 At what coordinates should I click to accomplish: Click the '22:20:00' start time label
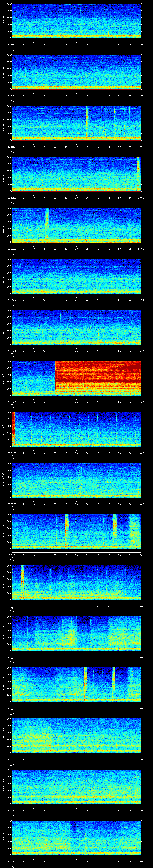tap(12, 249)
